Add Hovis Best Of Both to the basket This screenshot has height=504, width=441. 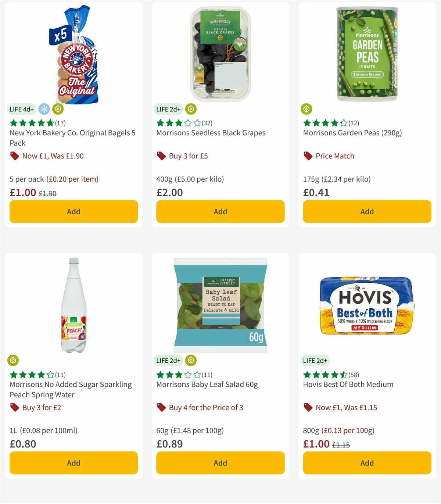(x=367, y=463)
